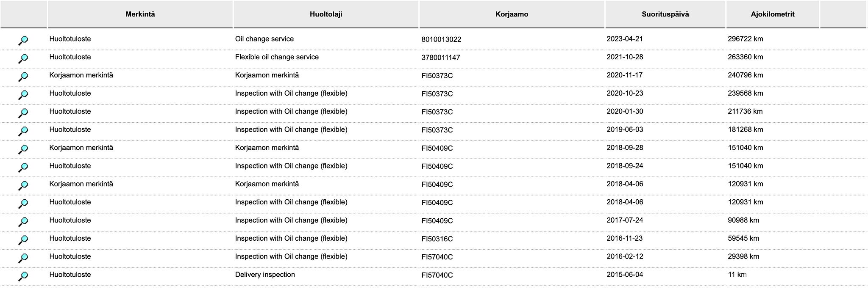This screenshot has width=868, height=289.
Task: Sort by Ajokilometrit column header
Action: point(772,14)
